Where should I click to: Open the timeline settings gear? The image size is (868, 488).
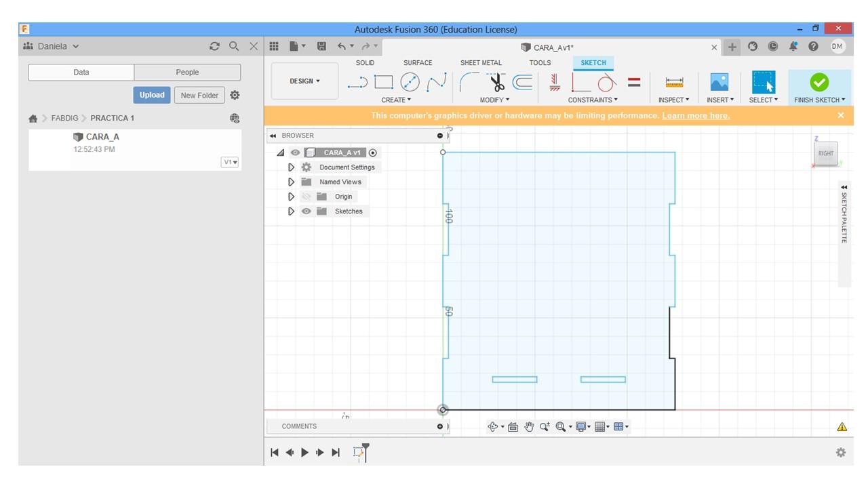click(841, 453)
